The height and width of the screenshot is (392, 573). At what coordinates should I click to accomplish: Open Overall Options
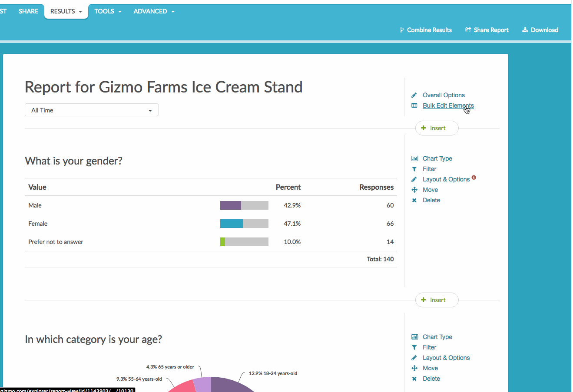(444, 95)
